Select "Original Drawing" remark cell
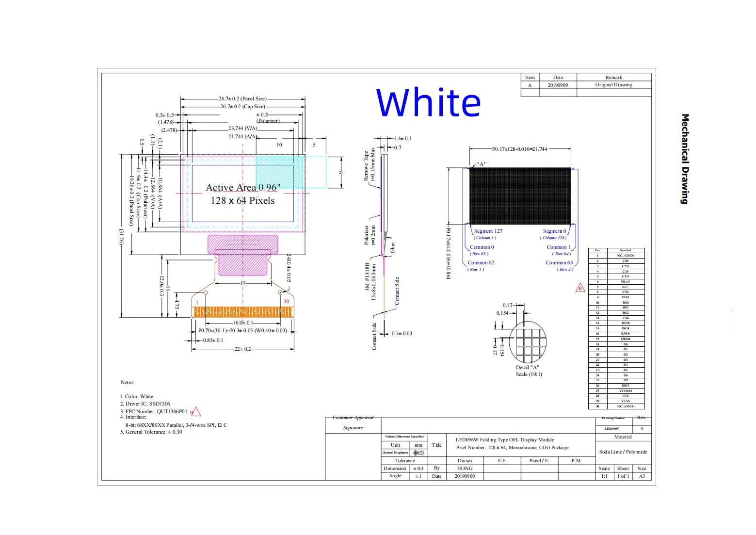 coord(613,85)
